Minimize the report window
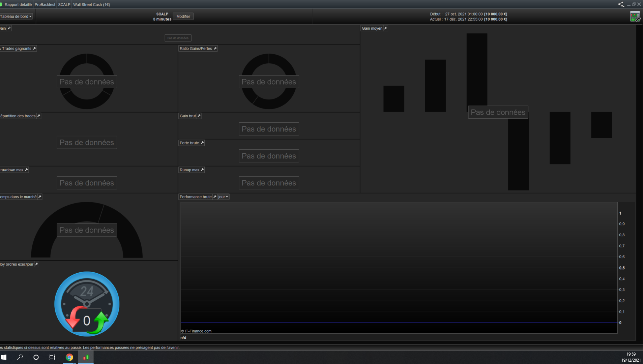Image resolution: width=643 pixels, height=364 pixels. [629, 4]
